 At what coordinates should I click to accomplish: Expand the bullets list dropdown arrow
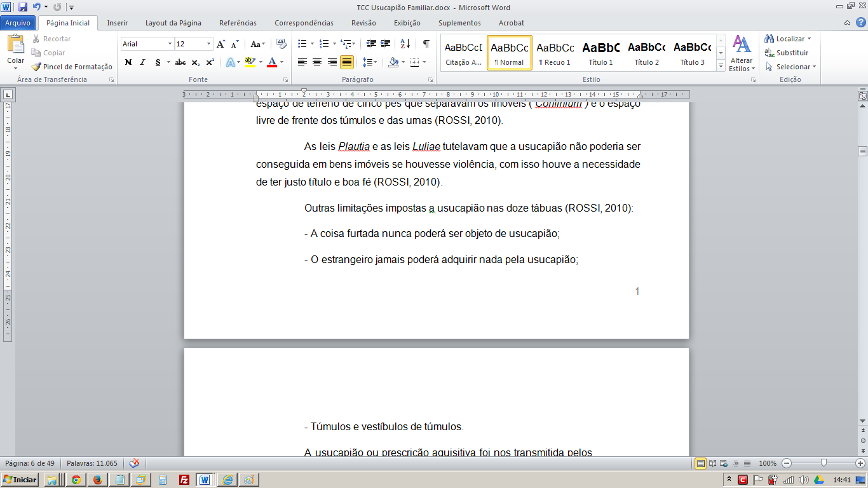pyautogui.click(x=312, y=44)
